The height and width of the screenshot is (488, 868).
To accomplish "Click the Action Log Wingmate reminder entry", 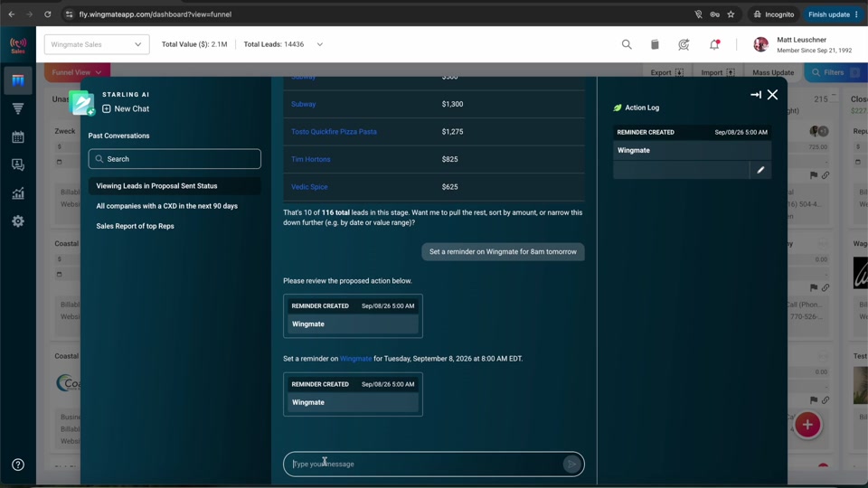I will click(692, 151).
